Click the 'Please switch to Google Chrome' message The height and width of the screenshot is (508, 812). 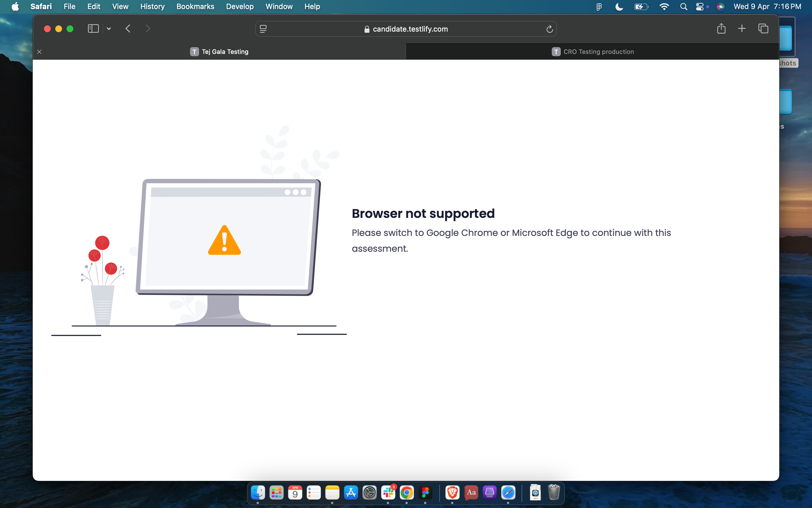tap(511, 240)
